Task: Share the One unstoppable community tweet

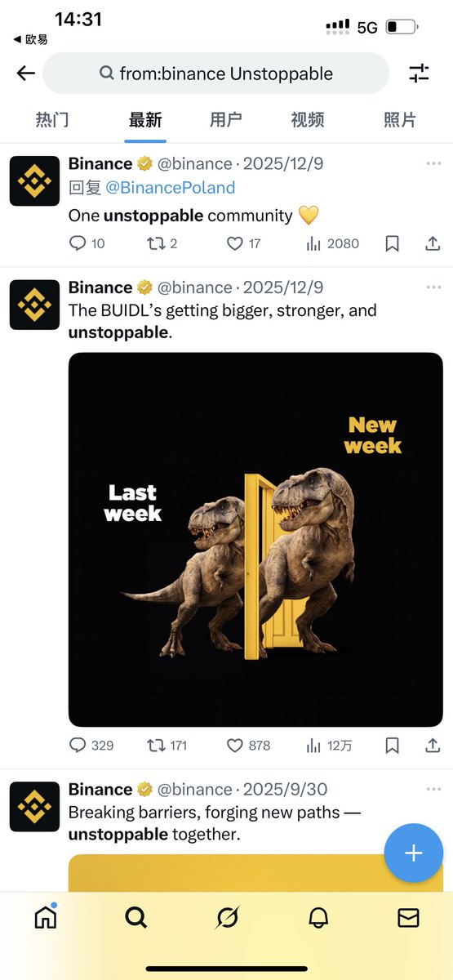Action: point(433,243)
